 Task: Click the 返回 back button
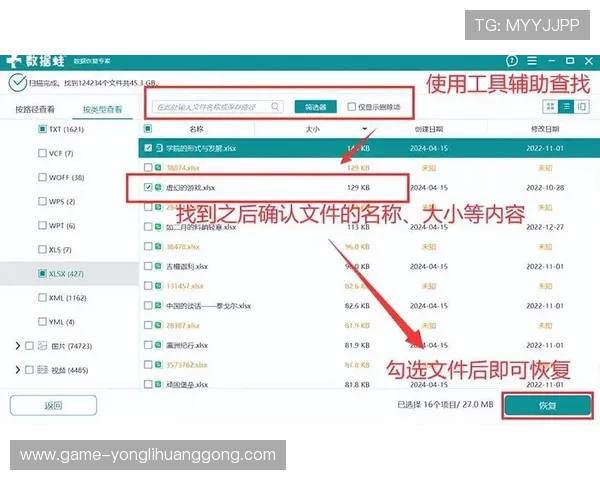[x=53, y=405]
